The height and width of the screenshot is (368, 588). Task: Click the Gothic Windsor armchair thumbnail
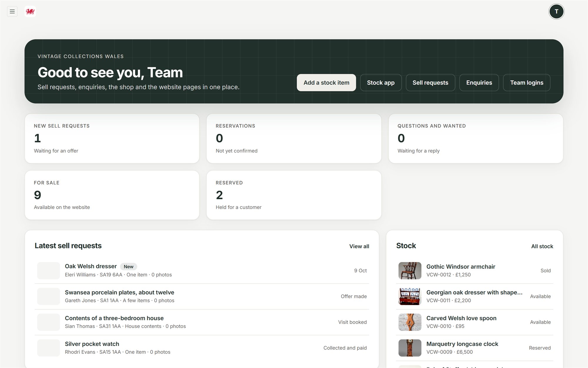coord(410,271)
